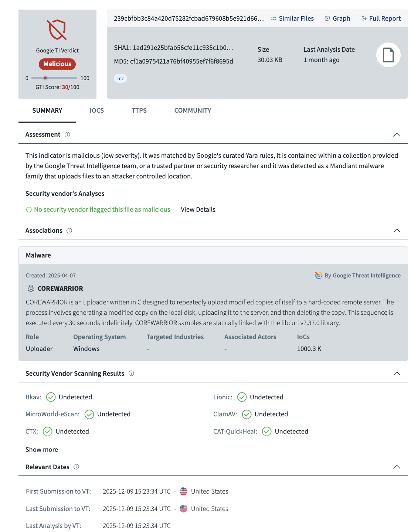This screenshot has height=532, width=411.
Task: Click the mz file tag
Action: pyautogui.click(x=120, y=78)
